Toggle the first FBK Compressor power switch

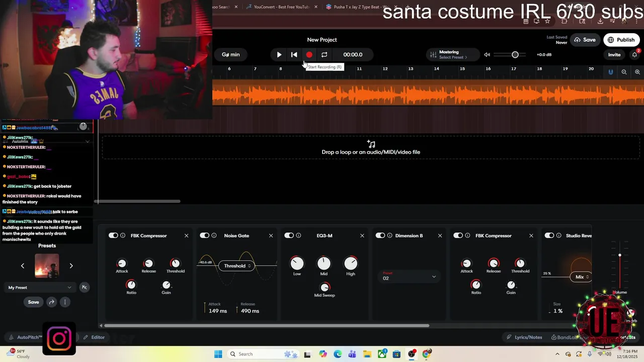(113, 235)
